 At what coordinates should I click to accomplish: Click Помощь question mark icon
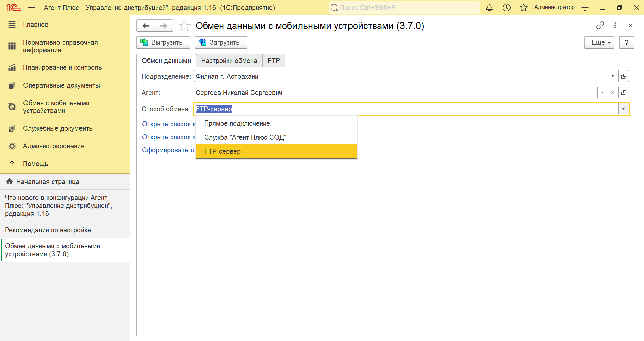12,164
